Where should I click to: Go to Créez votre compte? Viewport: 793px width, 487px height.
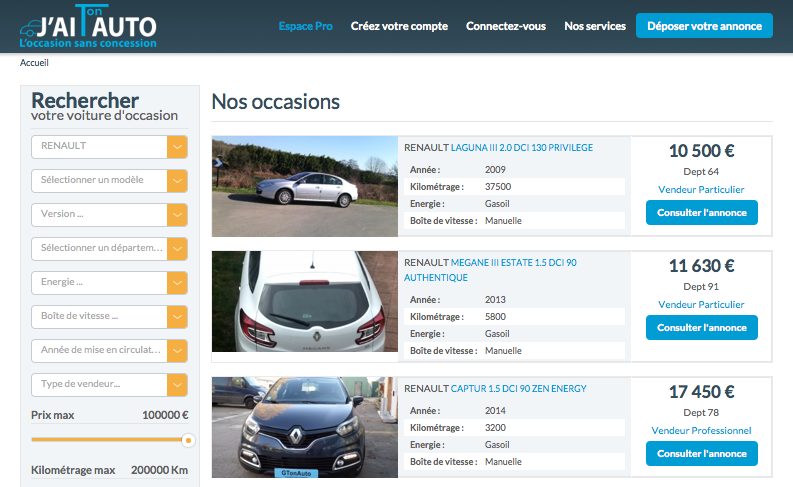pyautogui.click(x=399, y=26)
